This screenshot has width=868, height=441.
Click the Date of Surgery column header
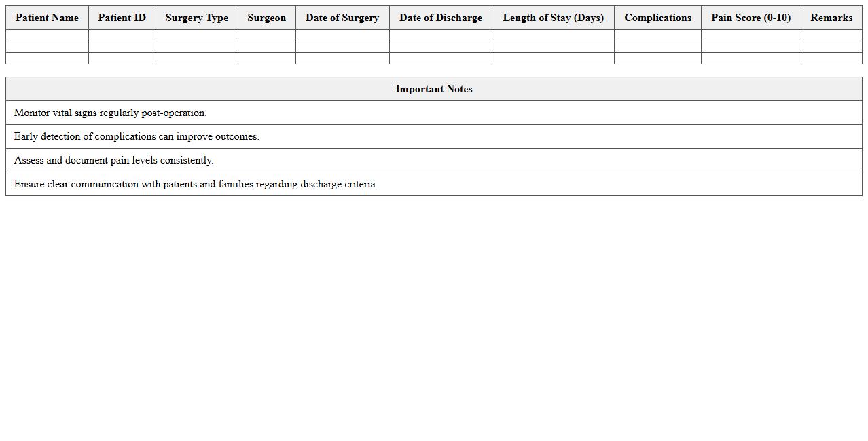click(x=342, y=18)
